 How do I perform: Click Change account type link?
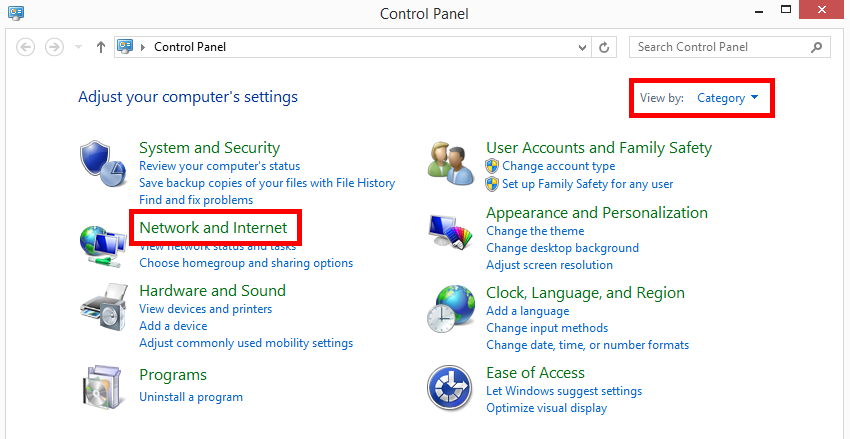[559, 166]
